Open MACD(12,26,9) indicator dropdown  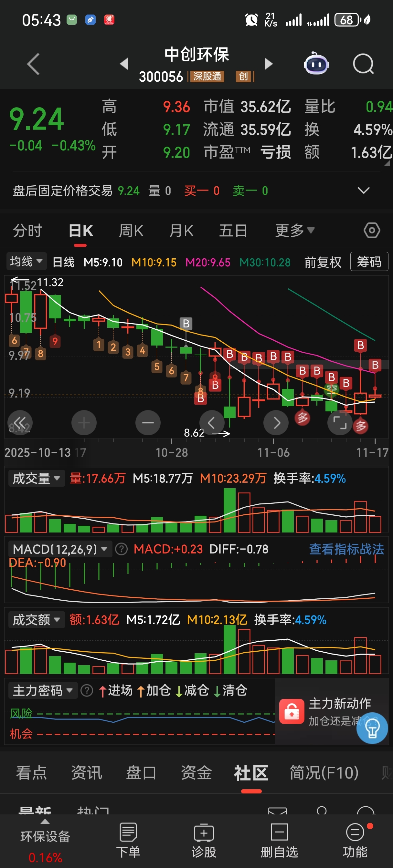(60, 549)
